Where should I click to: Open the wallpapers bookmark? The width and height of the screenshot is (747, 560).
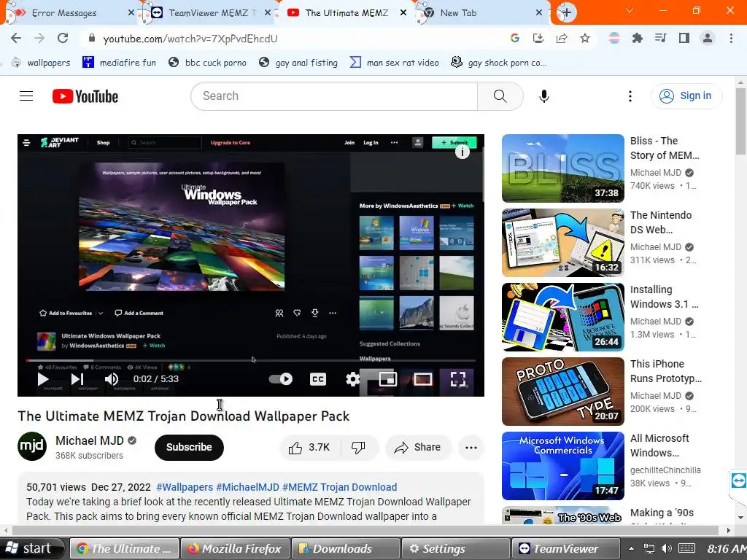coord(41,63)
